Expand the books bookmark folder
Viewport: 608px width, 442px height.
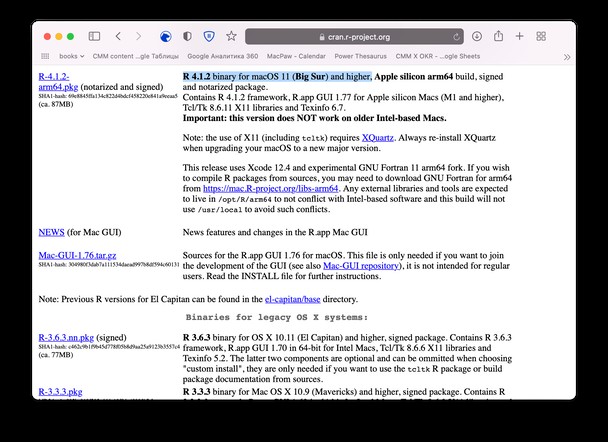tap(71, 56)
